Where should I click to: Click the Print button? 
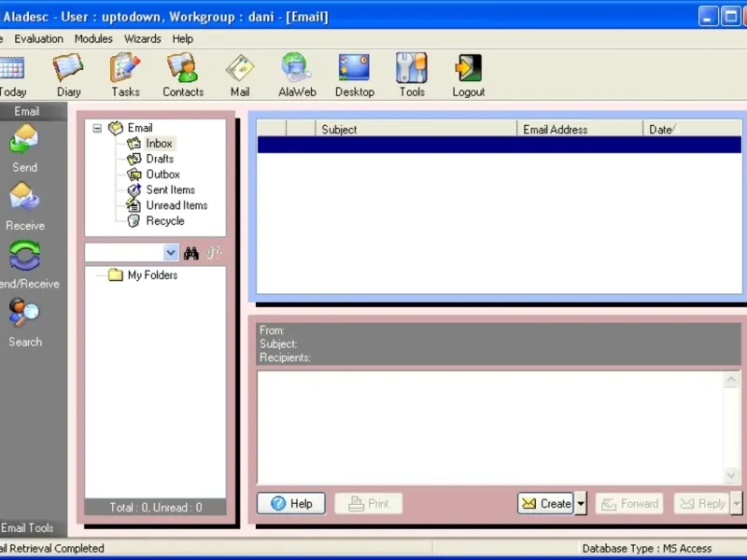pyautogui.click(x=369, y=503)
